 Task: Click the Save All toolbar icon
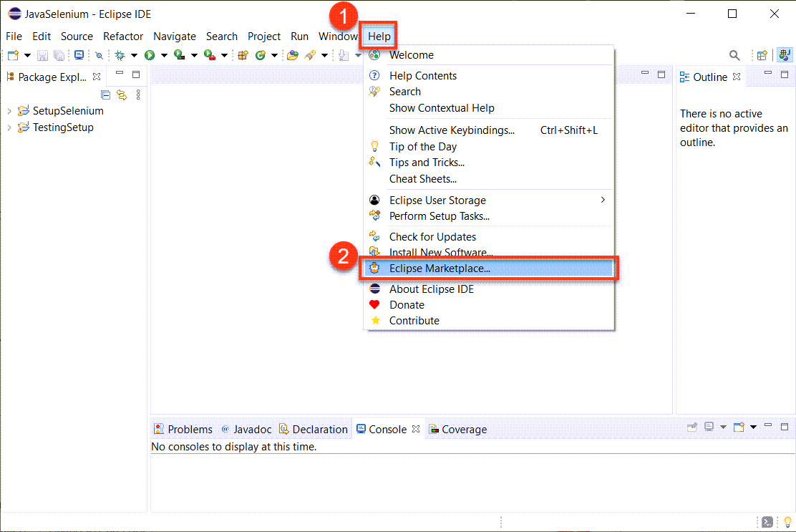click(59, 55)
